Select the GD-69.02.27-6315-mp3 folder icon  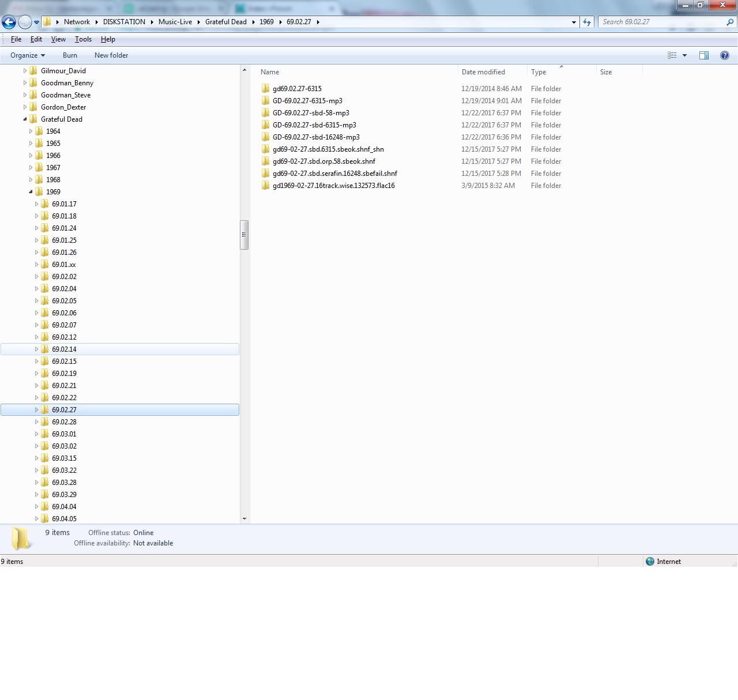tap(265, 101)
